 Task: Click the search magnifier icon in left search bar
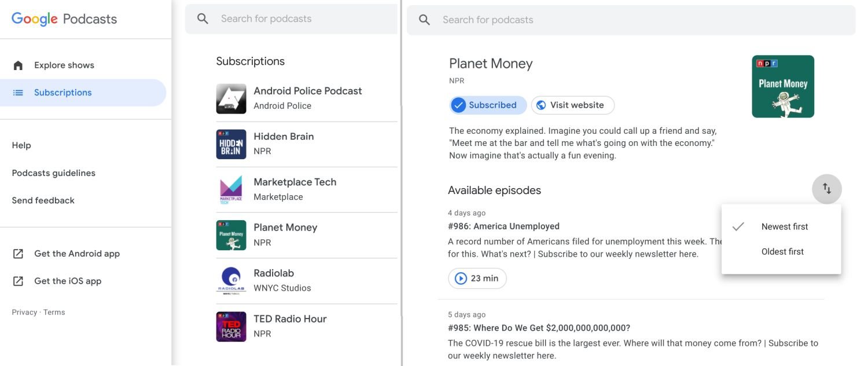(x=203, y=19)
